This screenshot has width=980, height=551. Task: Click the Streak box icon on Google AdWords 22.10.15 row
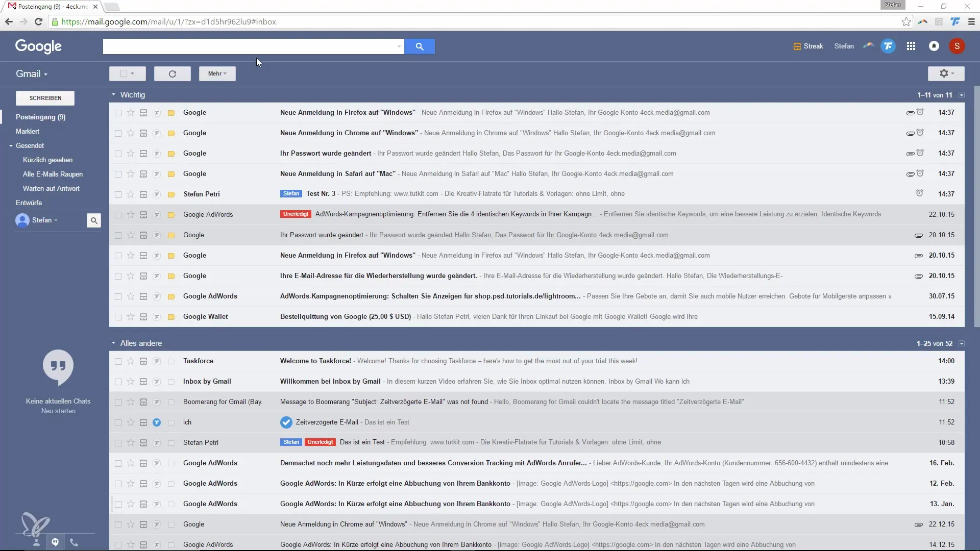[x=143, y=215]
